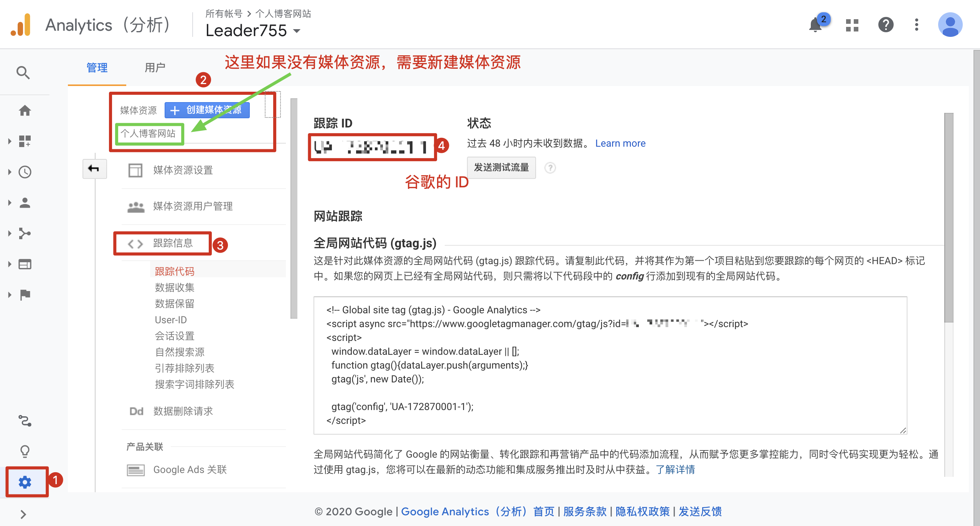Open the Attribution path icon

[25, 421]
